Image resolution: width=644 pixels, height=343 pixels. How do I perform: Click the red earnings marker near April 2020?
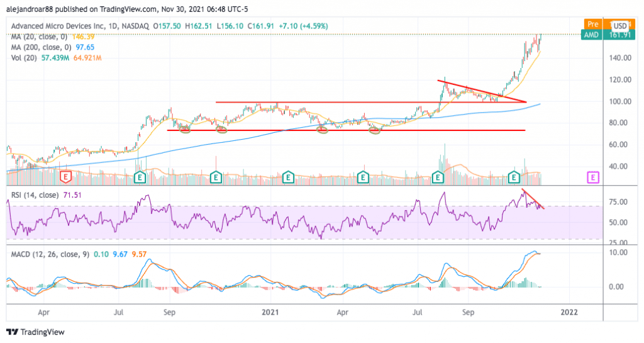[65, 177]
